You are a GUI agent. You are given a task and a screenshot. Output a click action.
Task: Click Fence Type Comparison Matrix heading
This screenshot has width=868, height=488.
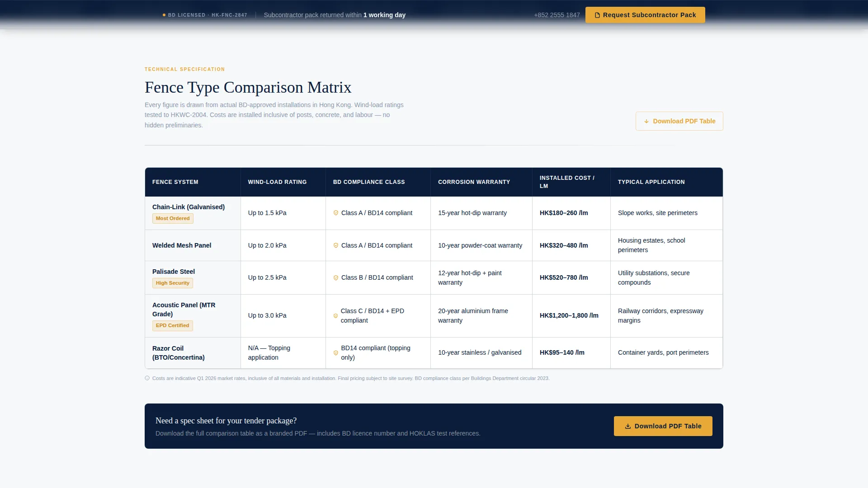tap(248, 87)
